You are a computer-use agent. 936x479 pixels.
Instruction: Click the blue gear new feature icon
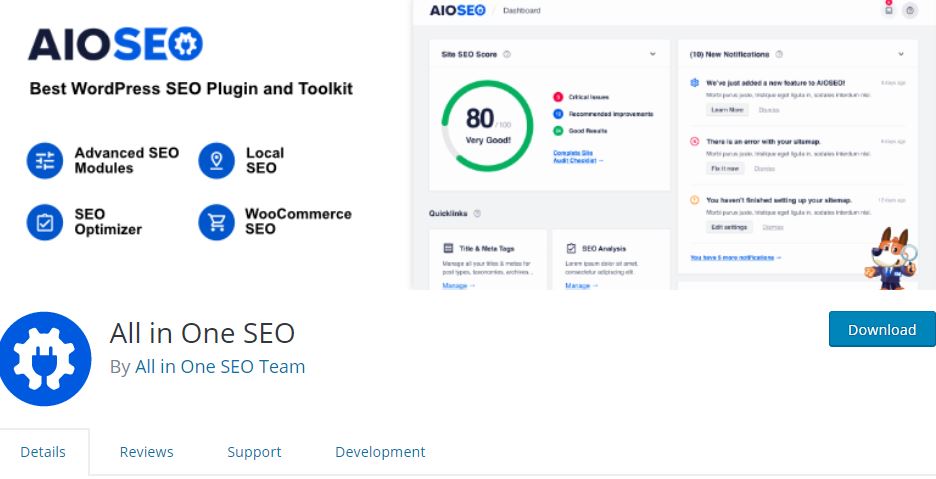[x=694, y=83]
